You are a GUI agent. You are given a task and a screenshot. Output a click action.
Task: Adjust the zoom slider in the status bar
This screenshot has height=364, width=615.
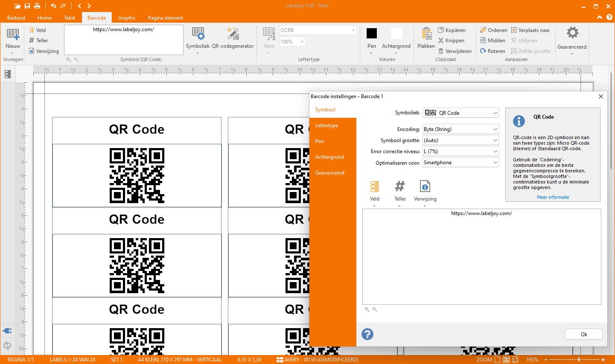[x=579, y=360]
